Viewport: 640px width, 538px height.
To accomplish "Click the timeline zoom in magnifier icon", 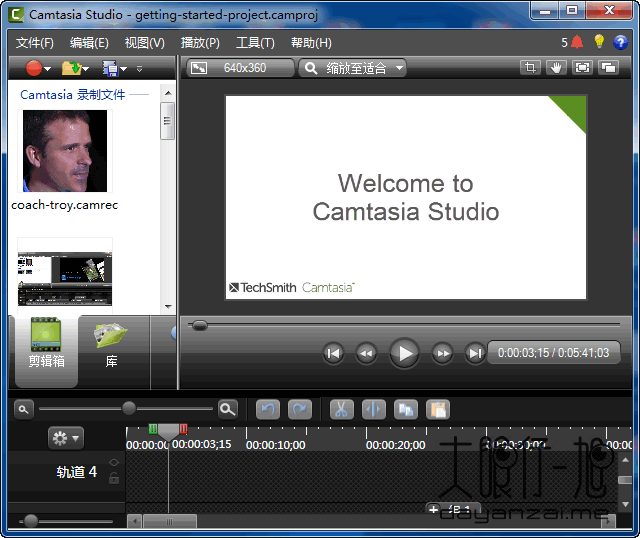I will 228,409.
